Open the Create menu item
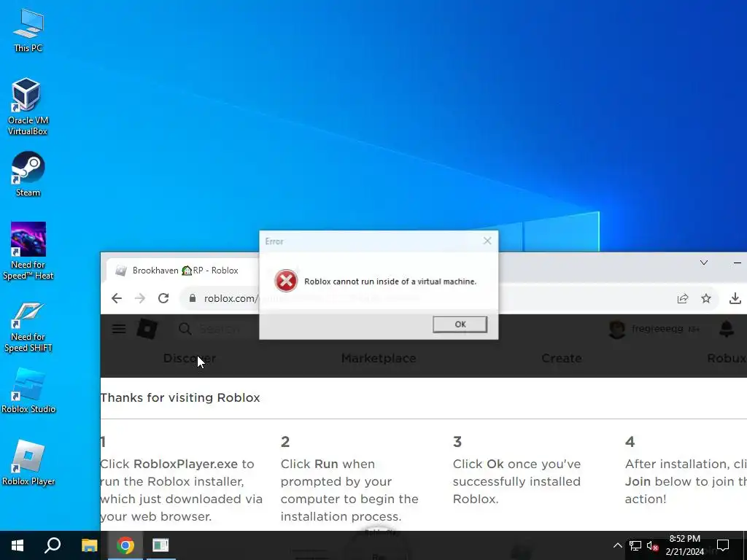This screenshot has height=560, width=747. [561, 358]
